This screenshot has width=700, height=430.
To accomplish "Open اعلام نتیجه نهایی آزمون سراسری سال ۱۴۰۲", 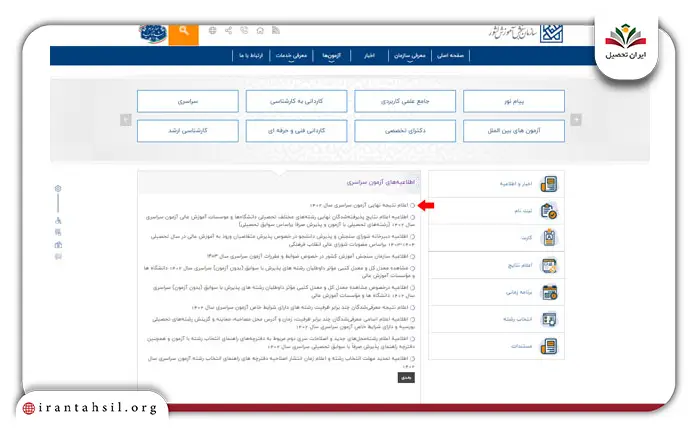I will (359, 205).
